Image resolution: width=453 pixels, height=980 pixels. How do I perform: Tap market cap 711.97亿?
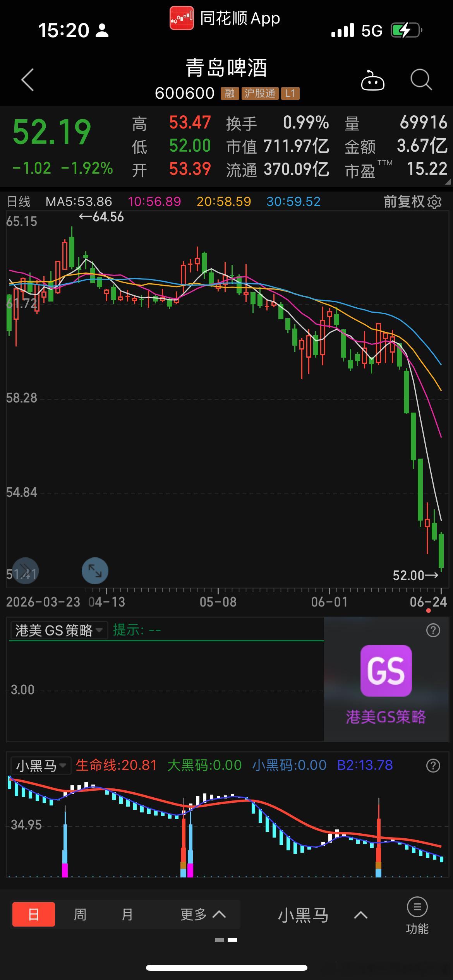[x=297, y=146]
